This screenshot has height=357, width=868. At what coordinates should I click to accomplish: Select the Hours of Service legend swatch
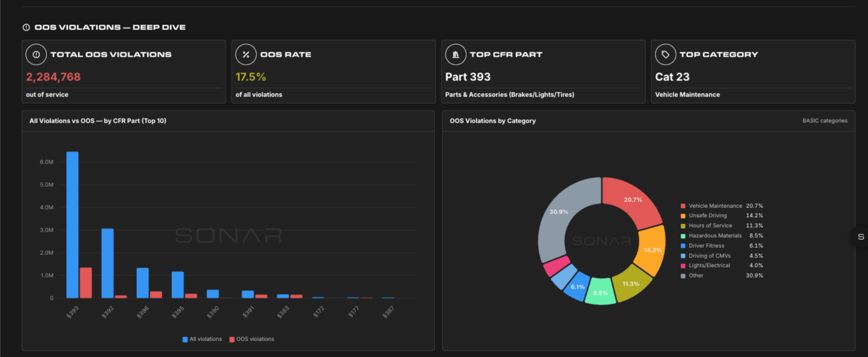tap(684, 226)
